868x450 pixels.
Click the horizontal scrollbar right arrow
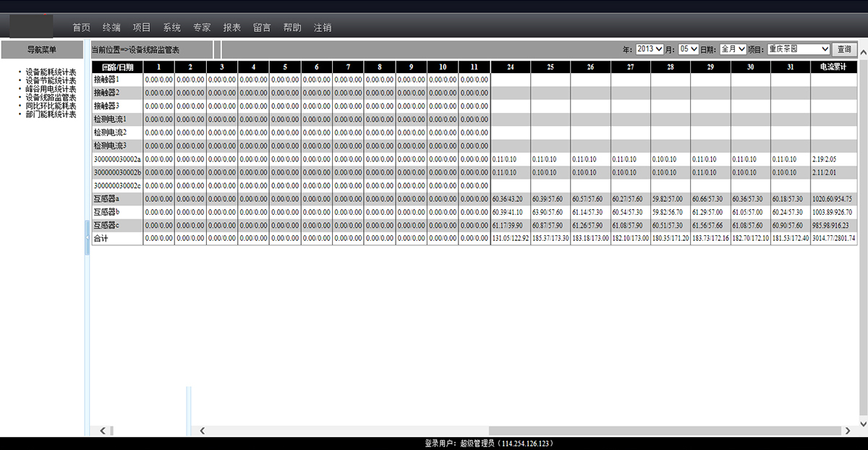[x=847, y=430]
